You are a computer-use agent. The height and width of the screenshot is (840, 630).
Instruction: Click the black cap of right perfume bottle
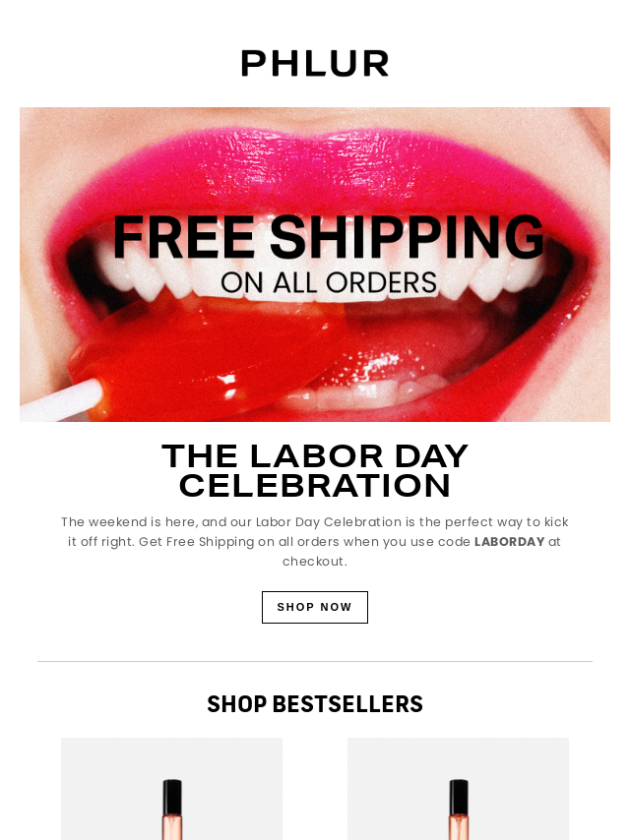(459, 797)
